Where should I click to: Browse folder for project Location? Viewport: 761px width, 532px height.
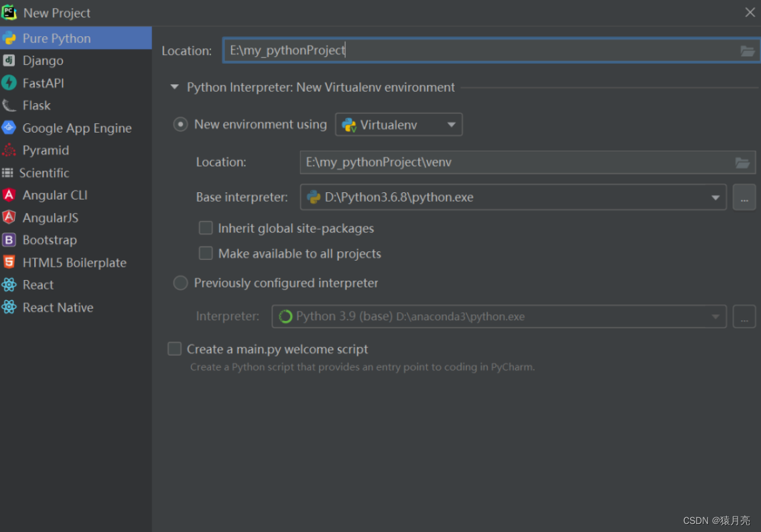(x=747, y=50)
